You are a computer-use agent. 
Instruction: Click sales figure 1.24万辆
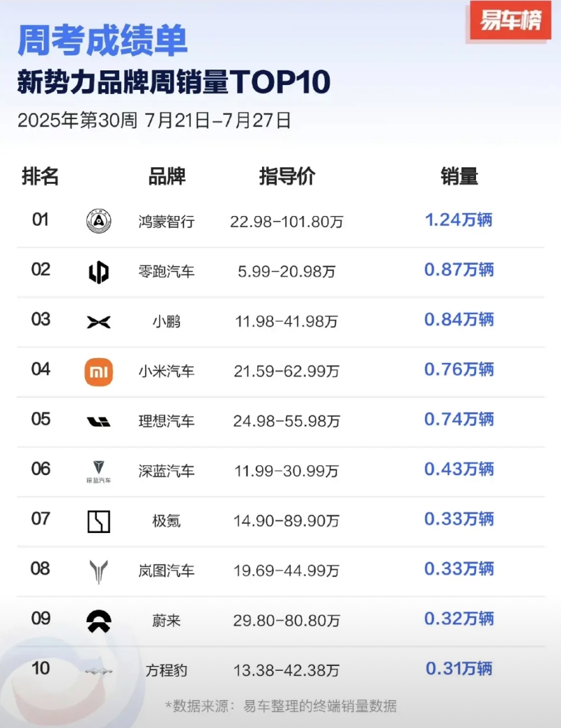click(x=459, y=219)
